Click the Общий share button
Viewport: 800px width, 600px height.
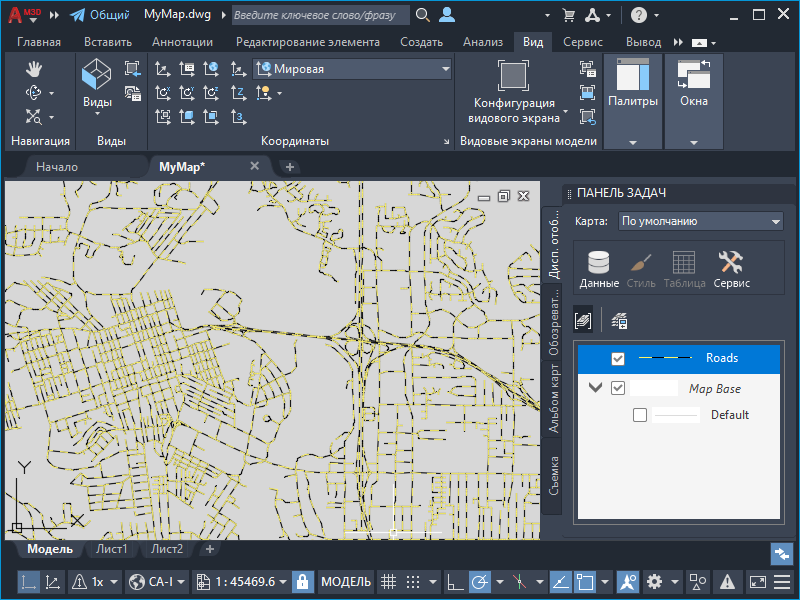coord(98,15)
